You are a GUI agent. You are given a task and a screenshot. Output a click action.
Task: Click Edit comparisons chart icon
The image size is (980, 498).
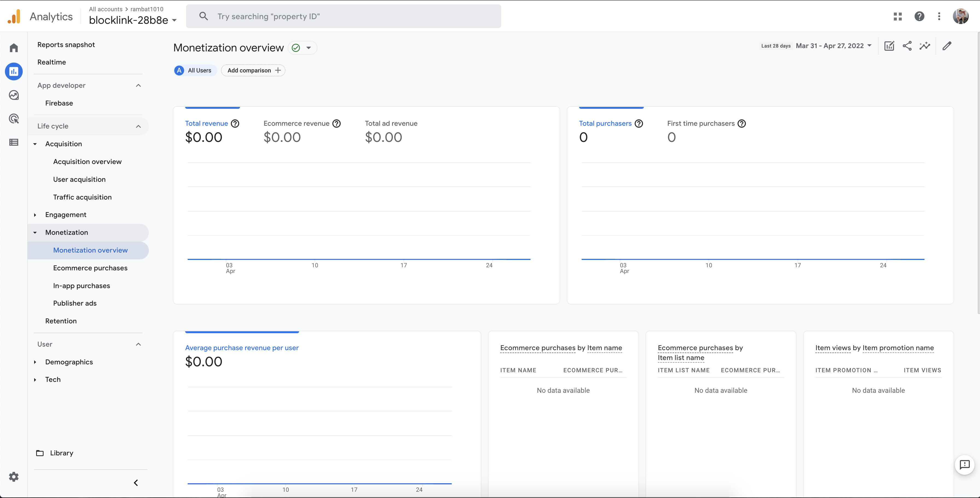[x=889, y=46]
